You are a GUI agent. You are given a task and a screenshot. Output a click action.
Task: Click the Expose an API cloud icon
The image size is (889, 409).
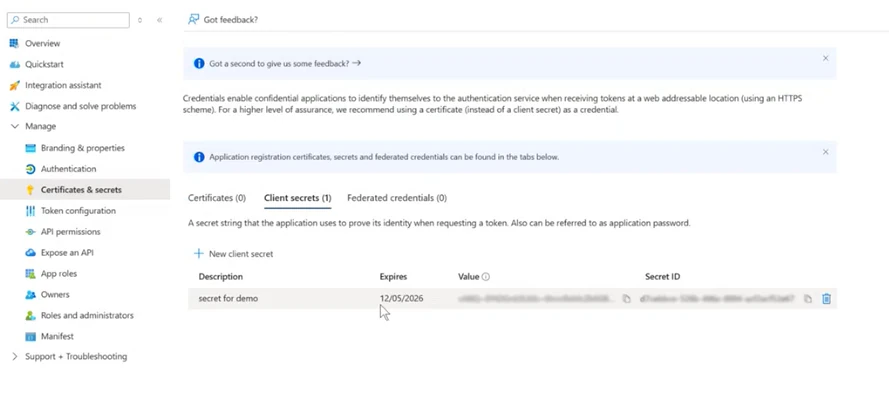click(31, 253)
